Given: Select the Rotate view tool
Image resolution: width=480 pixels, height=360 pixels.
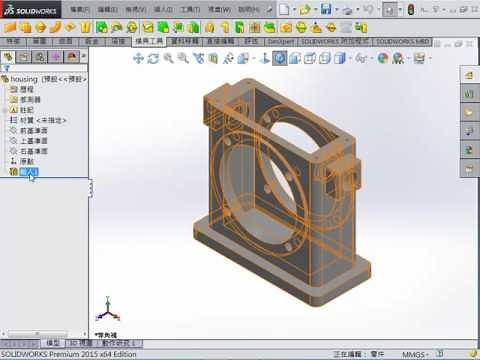Looking at the screenshot, I should point(153,59).
